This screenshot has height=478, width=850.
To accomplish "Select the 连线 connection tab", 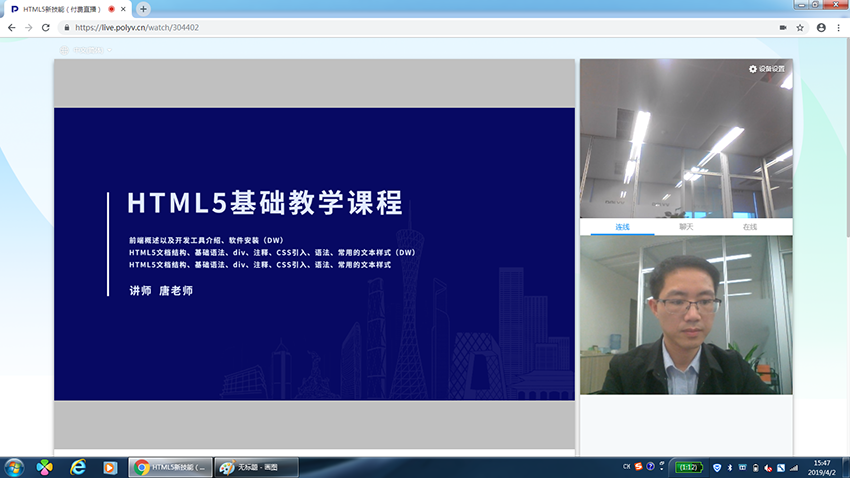I will 622,227.
